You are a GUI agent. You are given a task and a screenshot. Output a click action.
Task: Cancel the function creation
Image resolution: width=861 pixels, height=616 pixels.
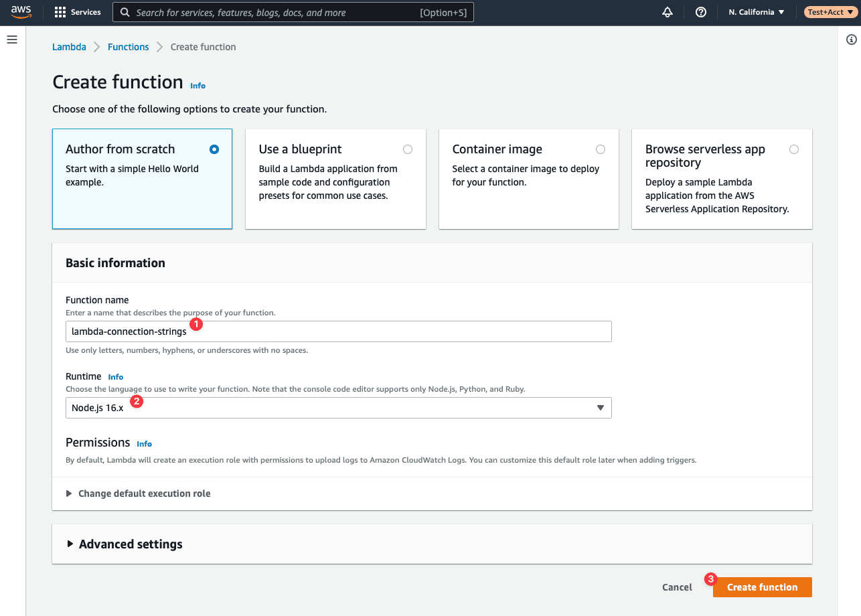pos(677,587)
